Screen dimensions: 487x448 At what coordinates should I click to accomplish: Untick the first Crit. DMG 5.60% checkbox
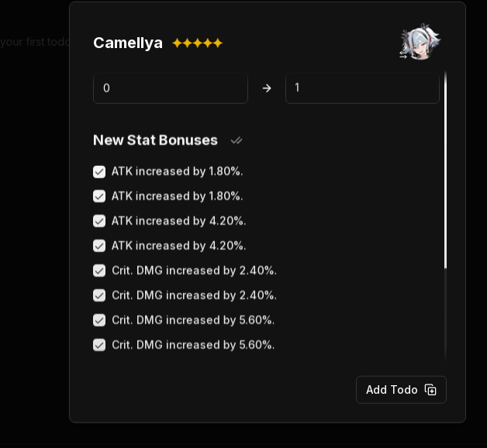[x=99, y=320]
